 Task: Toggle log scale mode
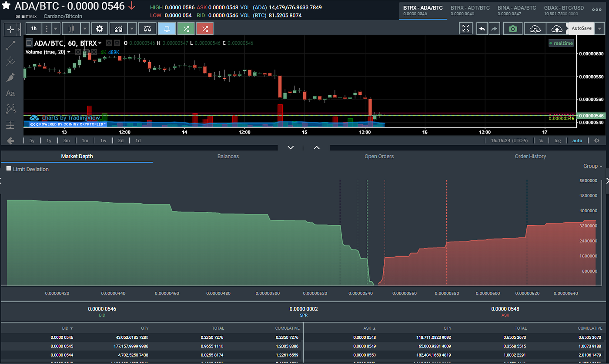(558, 140)
